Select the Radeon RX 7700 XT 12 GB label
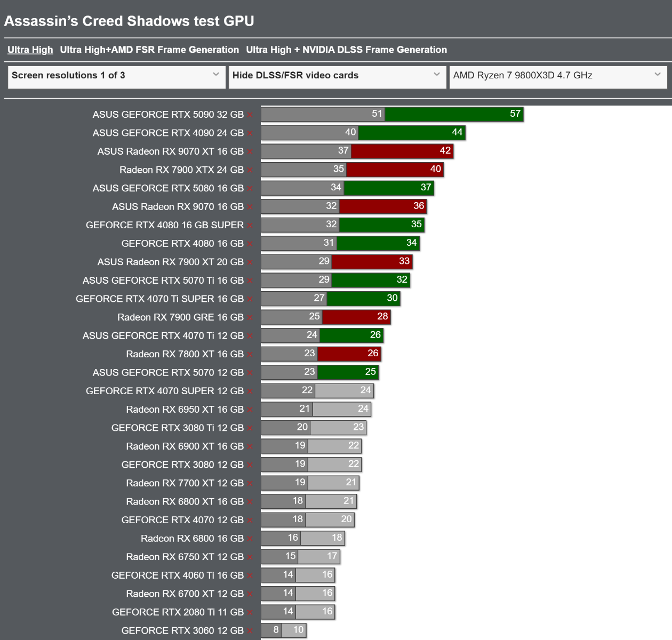The image size is (672, 640). (x=185, y=483)
